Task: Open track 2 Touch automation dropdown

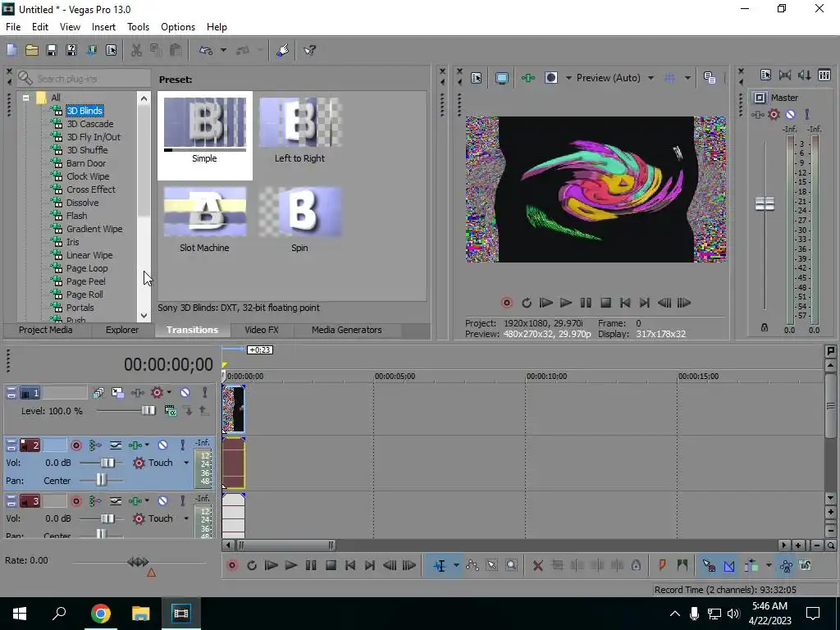Action: coord(186,463)
